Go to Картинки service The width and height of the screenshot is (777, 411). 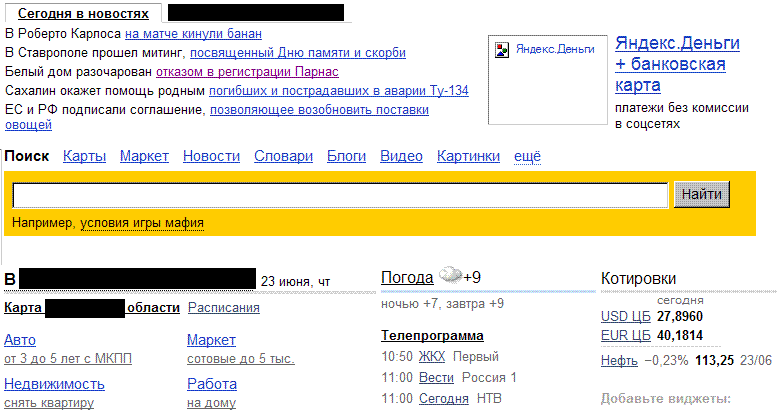(468, 156)
